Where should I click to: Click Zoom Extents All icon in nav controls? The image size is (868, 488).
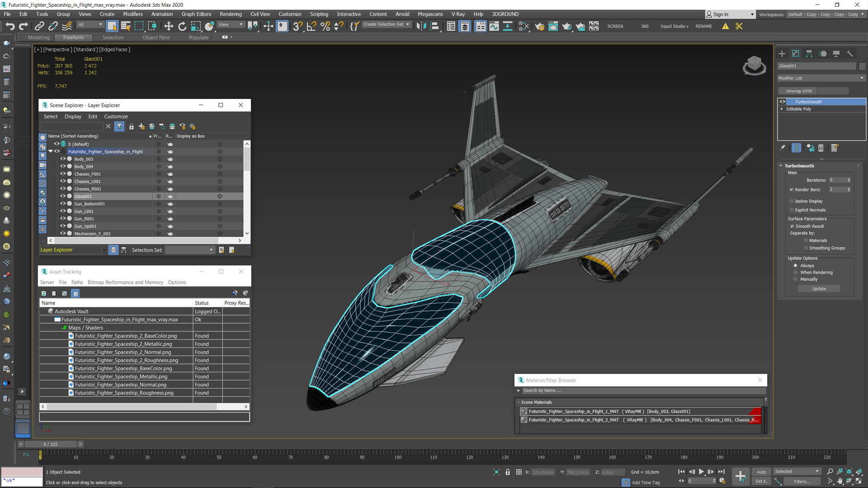(x=859, y=472)
